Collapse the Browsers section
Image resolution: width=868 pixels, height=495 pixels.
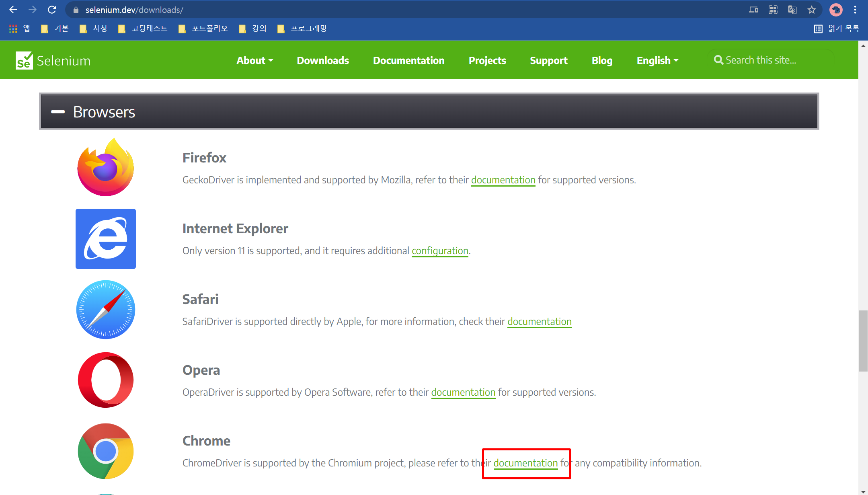58,112
